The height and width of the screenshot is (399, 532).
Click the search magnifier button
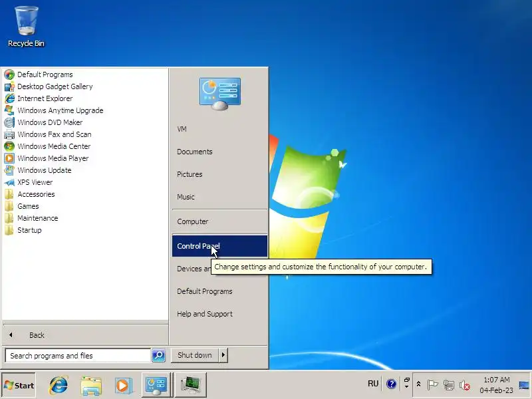[158, 355]
